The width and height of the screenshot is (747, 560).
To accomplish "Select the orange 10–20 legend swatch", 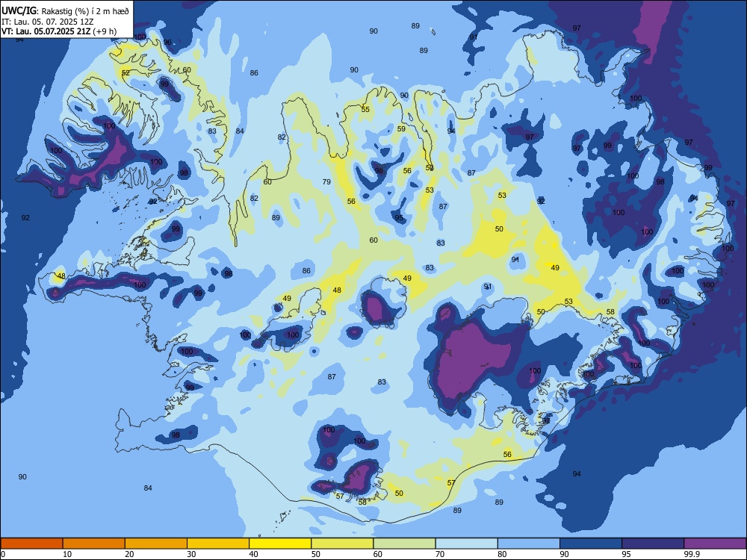I will coord(94,544).
